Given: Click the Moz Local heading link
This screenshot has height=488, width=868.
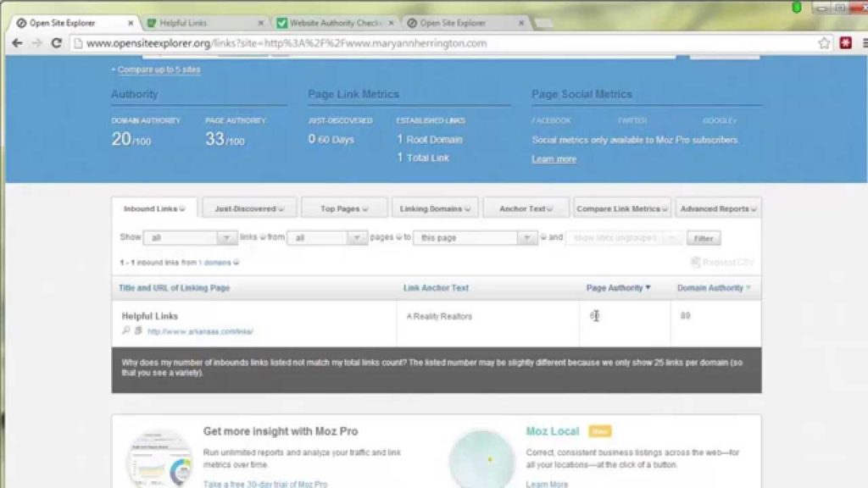Looking at the screenshot, I should coord(552,431).
